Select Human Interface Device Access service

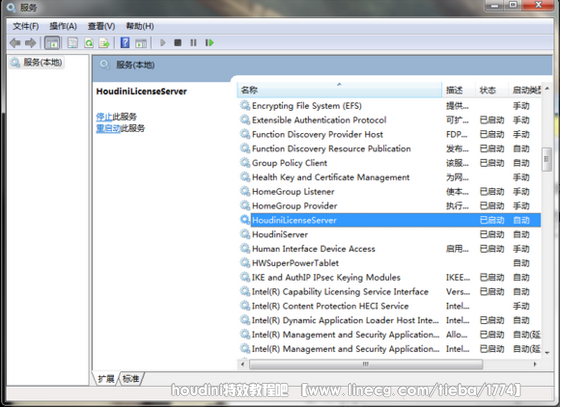click(x=389, y=249)
